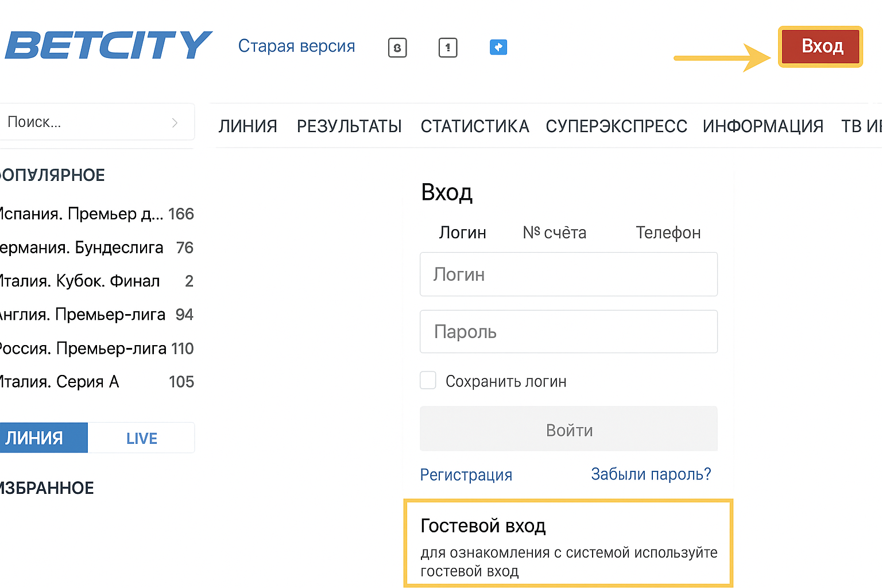882x588 pixels.
Task: Enable the Сохранить логин checkbox
Action: 428,380
